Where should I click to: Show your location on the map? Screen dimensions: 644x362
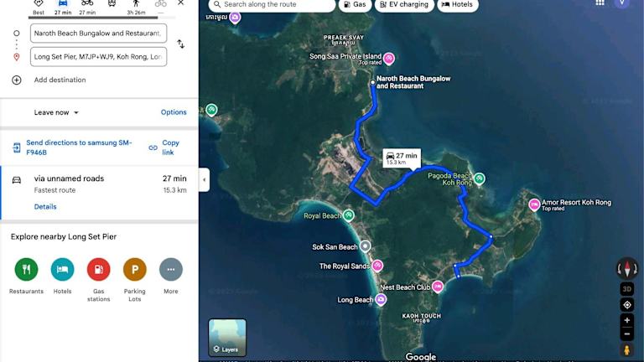tap(626, 304)
